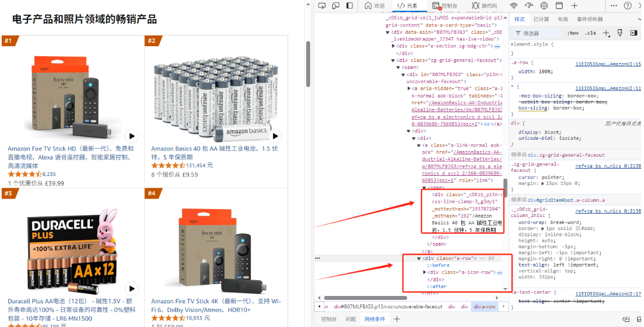The width and height of the screenshot is (644, 327).
Task: Open DevTools more options ellipsis menu
Action: [614, 6]
